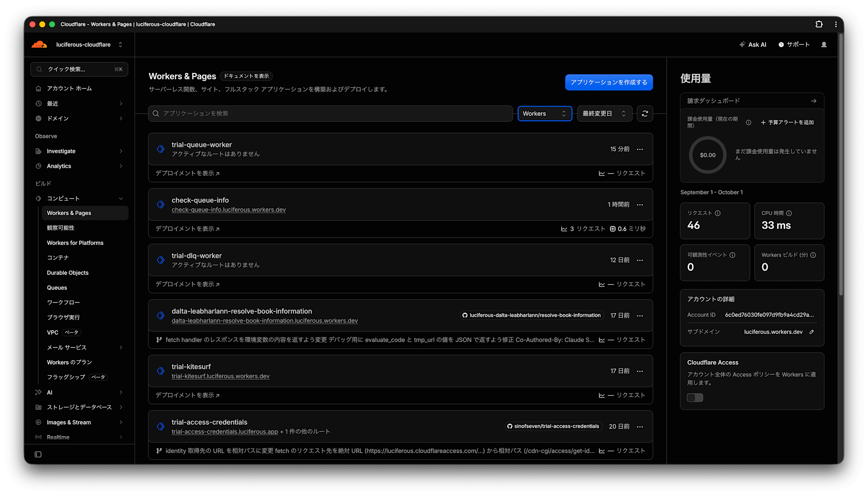
Task: Open more options for trial-kitesurf
Action: [640, 371]
